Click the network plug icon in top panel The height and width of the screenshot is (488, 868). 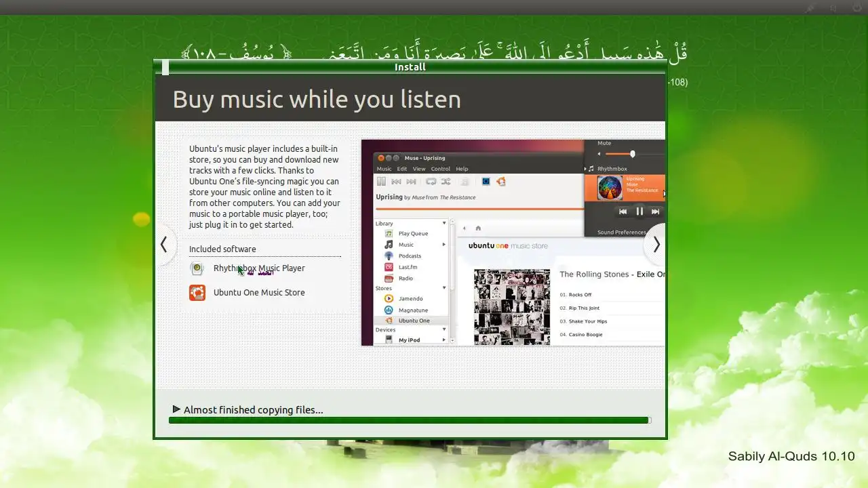pos(810,7)
